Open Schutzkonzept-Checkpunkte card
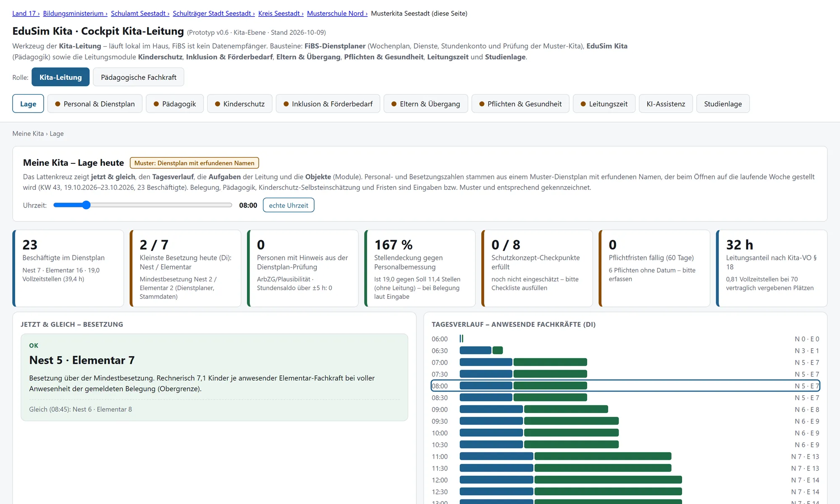Viewport: 840px width, 504px height. point(537,268)
